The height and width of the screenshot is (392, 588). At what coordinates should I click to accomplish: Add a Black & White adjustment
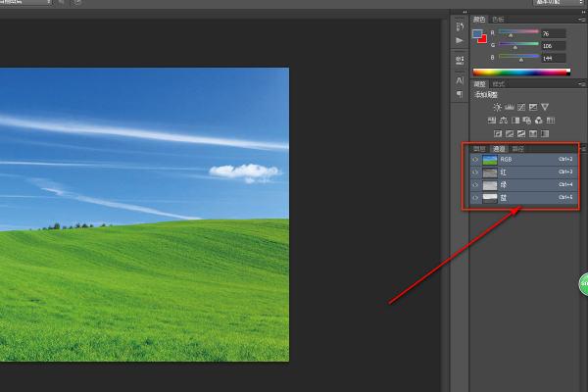click(515, 121)
